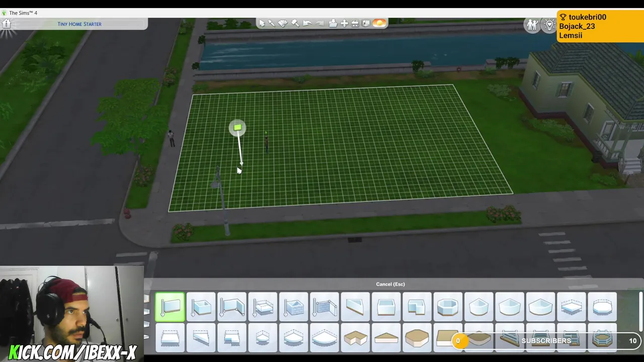Pick the rectangular room shape
This screenshot has width=644, height=362.
[x=386, y=307]
